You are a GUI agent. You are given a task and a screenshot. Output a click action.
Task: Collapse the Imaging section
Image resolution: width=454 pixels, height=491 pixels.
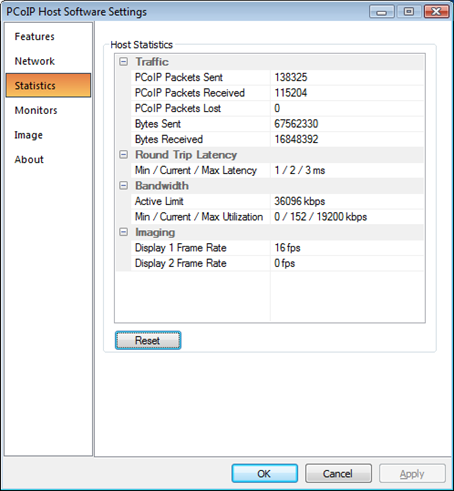pyautogui.click(x=124, y=232)
